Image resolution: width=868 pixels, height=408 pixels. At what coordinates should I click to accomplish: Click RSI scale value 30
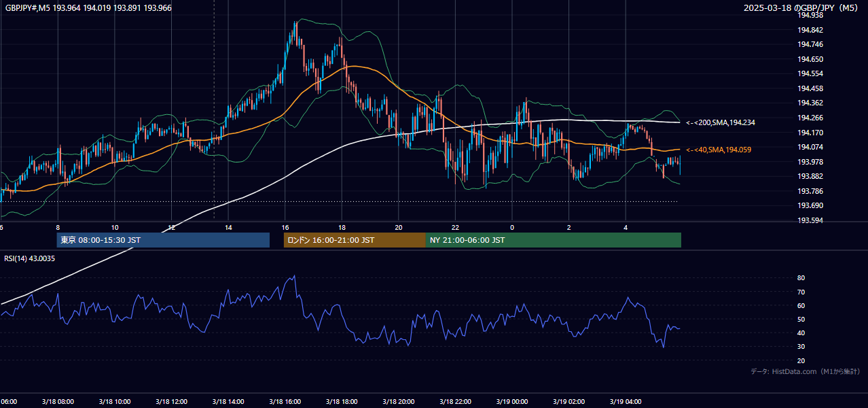[x=801, y=347]
